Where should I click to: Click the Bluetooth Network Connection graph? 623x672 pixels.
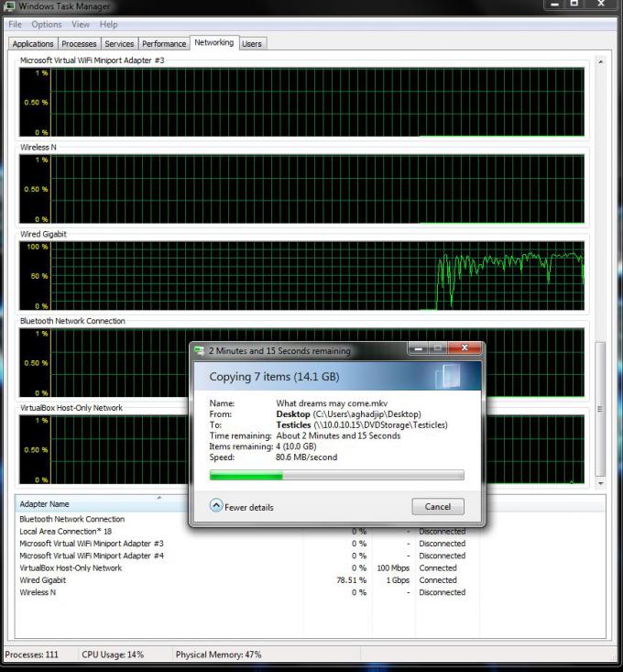click(301, 362)
